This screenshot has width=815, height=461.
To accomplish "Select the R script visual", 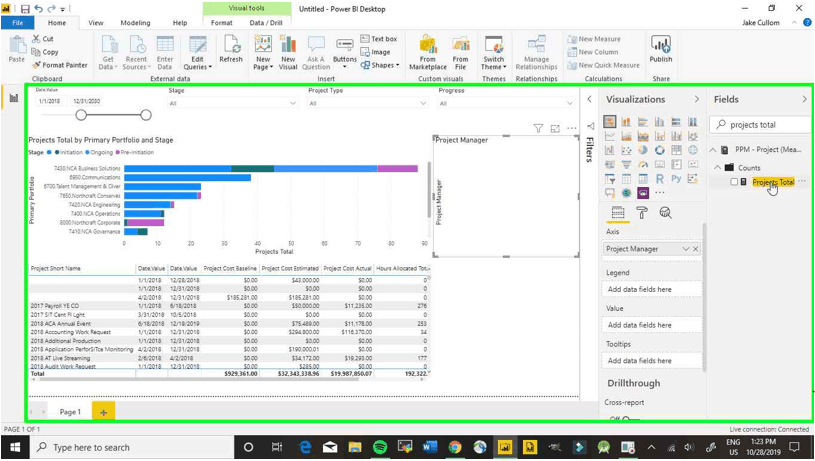I will (x=660, y=179).
